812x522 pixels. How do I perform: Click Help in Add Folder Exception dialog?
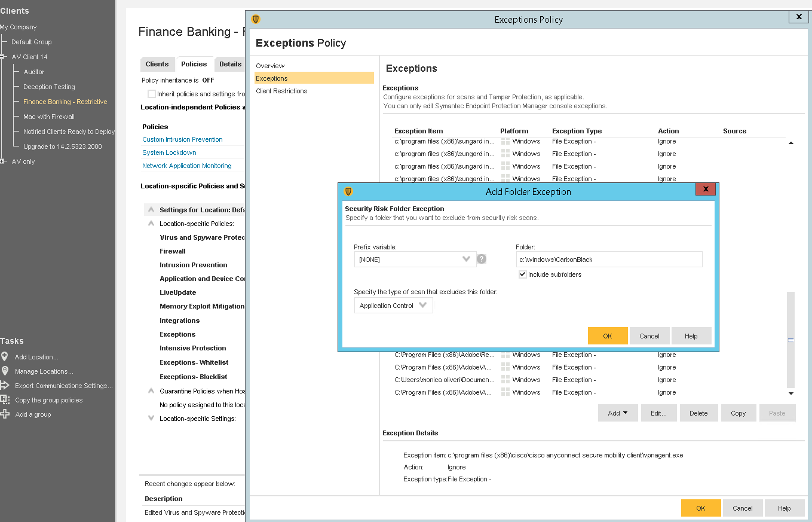pos(691,336)
